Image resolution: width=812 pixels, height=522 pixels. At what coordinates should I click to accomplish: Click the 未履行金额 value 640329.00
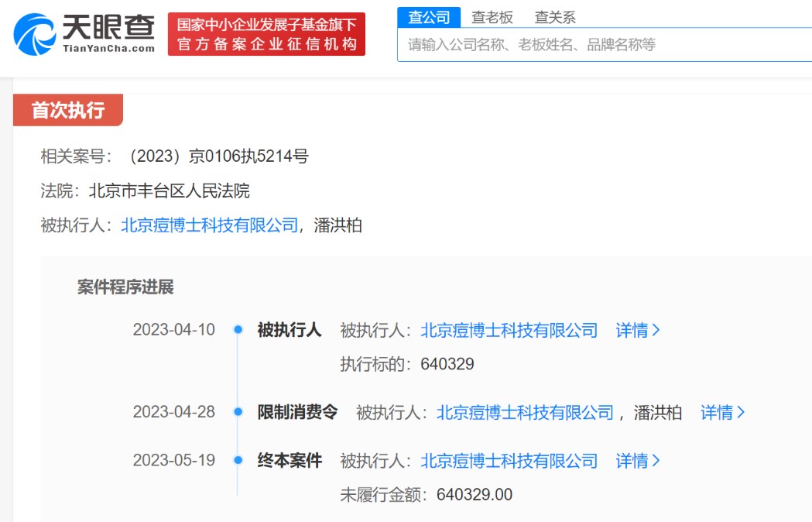tap(475, 495)
